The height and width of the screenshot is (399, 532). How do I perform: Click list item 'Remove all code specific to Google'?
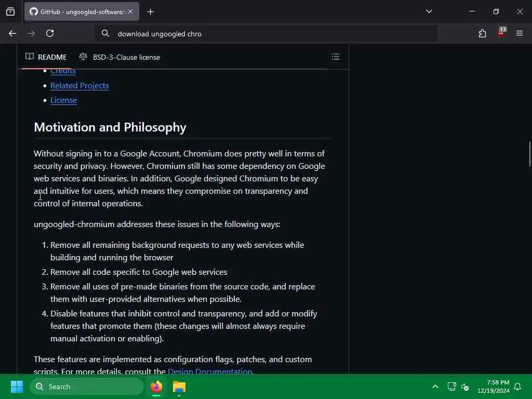click(x=139, y=272)
